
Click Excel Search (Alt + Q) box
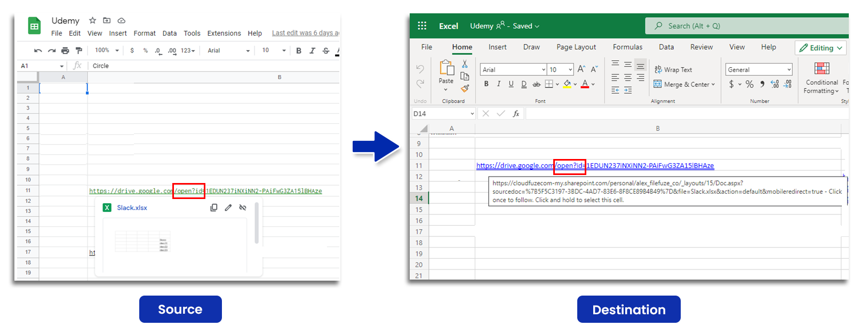(x=747, y=26)
